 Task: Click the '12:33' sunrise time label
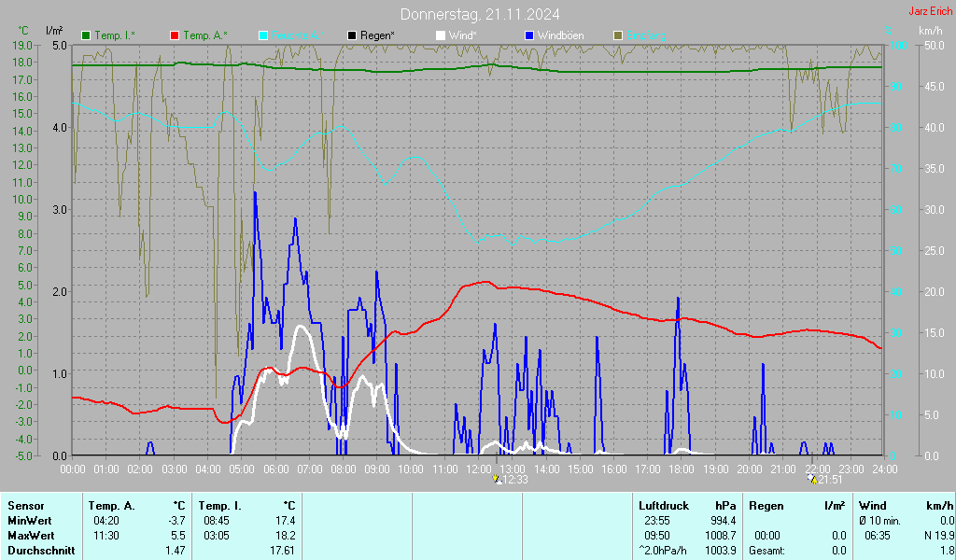[515, 480]
